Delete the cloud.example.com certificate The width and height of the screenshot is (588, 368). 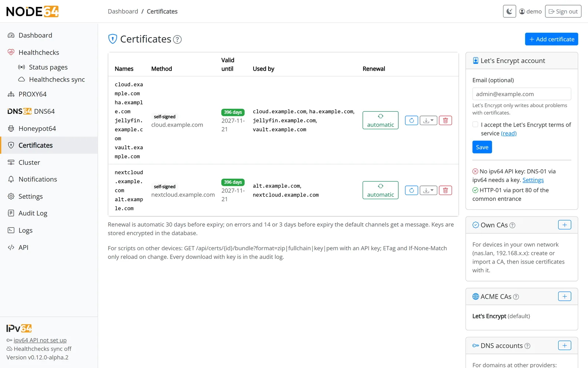[x=445, y=120]
